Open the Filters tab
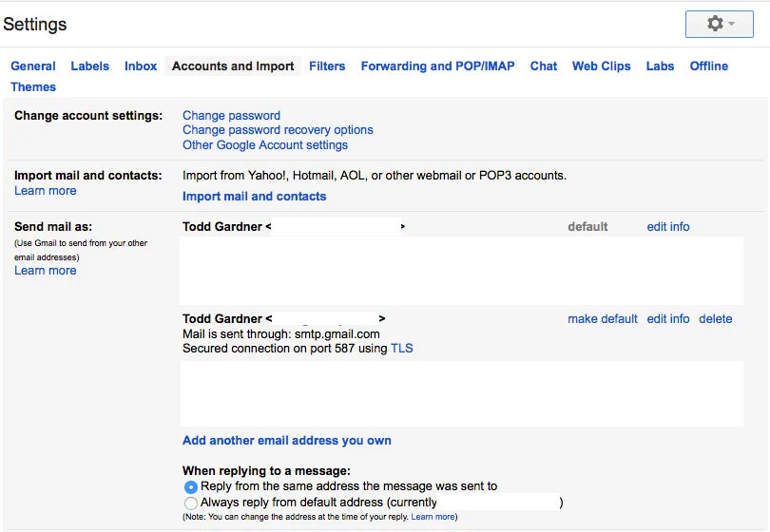The width and height of the screenshot is (770, 532). pyautogui.click(x=327, y=66)
